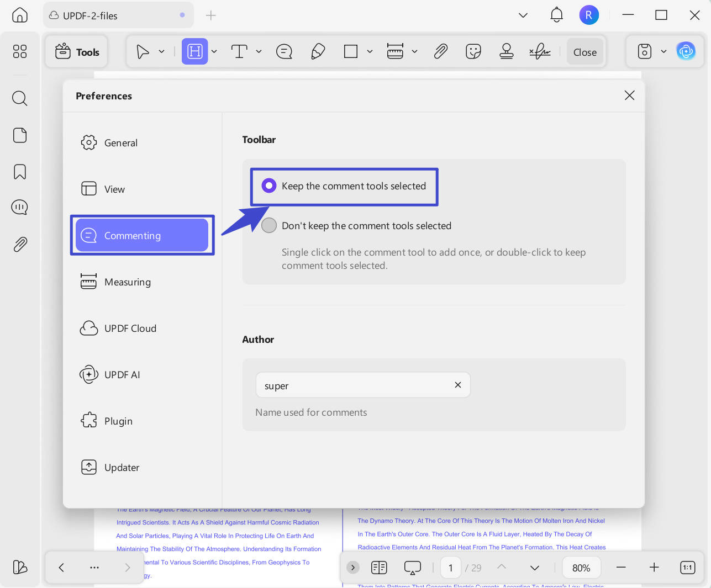This screenshot has width=711, height=588.
Task: Expand the measuring tool dropdown arrow
Action: (414, 51)
